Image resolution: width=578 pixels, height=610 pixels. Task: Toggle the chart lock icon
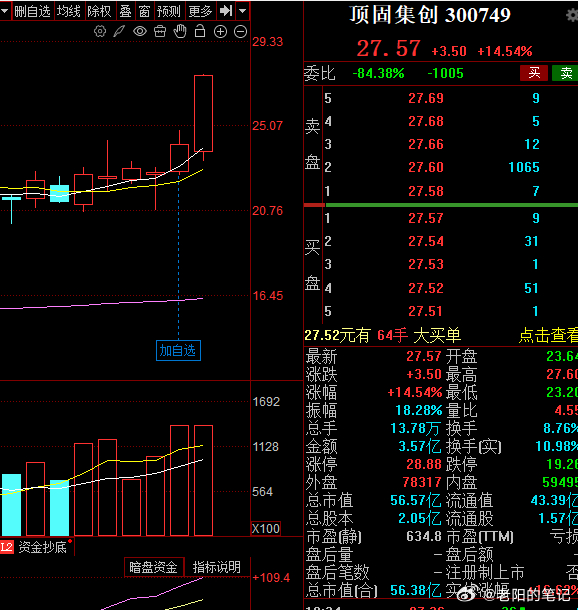pyautogui.click(x=200, y=31)
